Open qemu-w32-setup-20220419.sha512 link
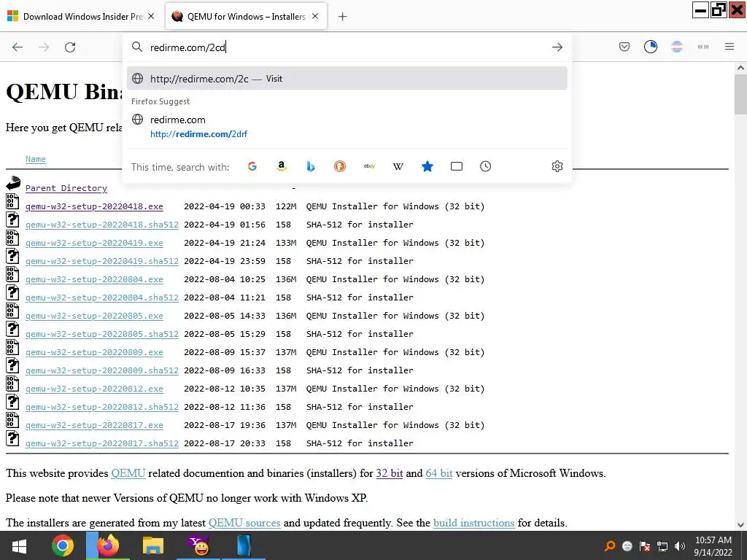The image size is (747, 560). click(x=102, y=261)
